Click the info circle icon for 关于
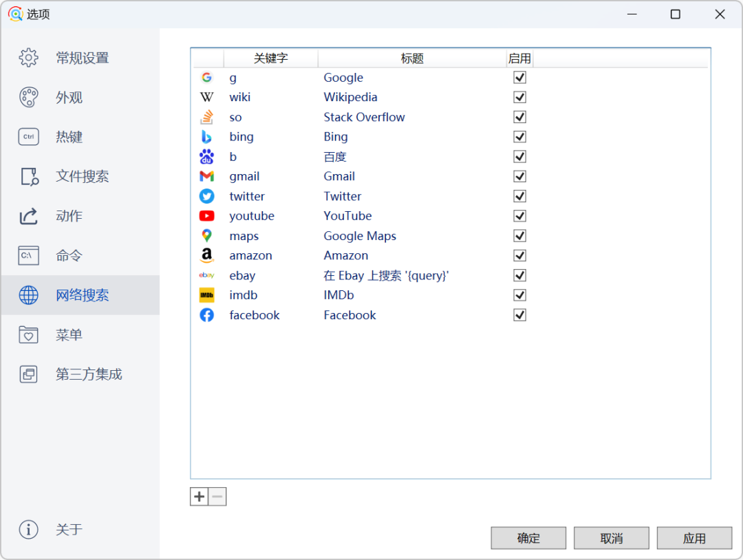The width and height of the screenshot is (743, 560). [28, 529]
